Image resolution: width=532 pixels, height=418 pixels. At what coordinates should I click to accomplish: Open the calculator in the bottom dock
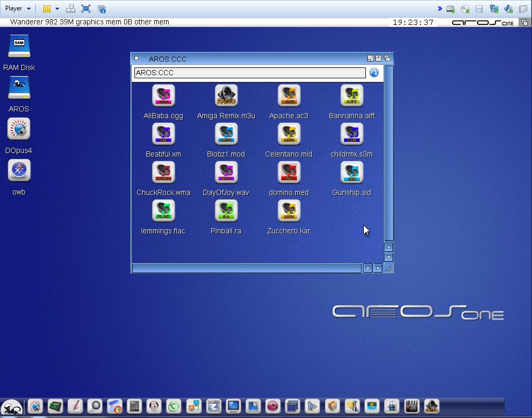click(x=134, y=406)
